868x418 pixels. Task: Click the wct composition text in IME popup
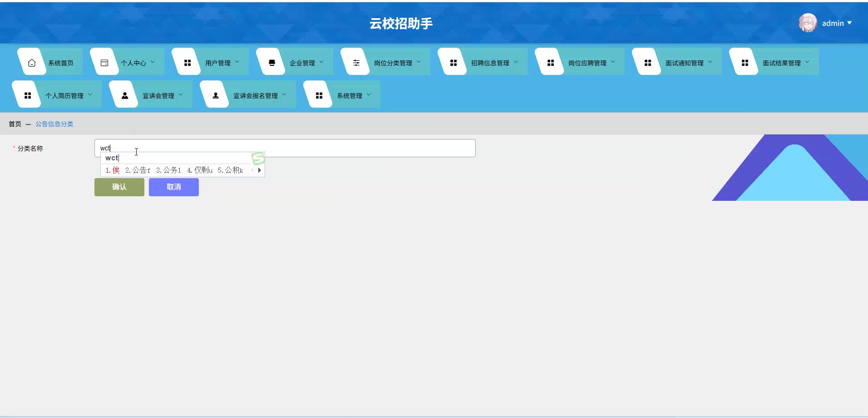(112, 158)
